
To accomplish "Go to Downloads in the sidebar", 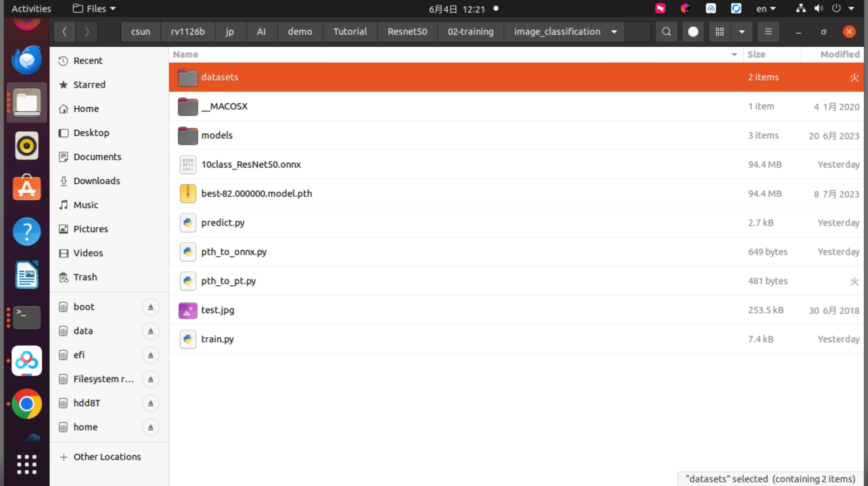I will tap(97, 181).
